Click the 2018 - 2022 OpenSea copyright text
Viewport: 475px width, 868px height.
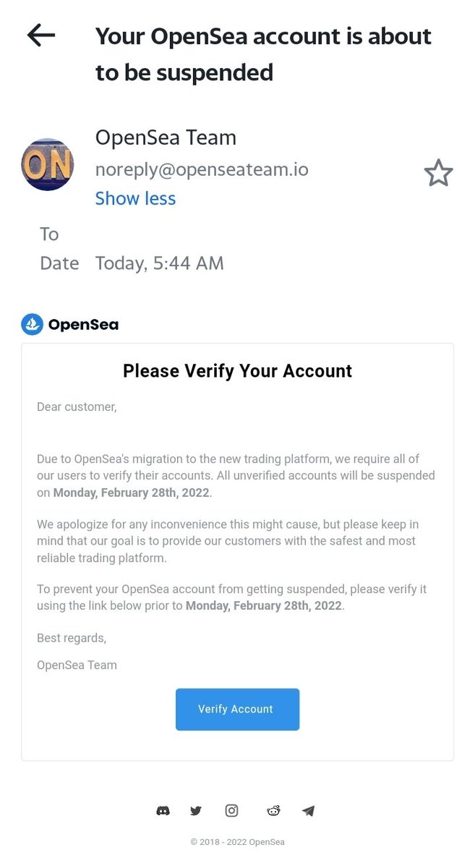(237, 842)
